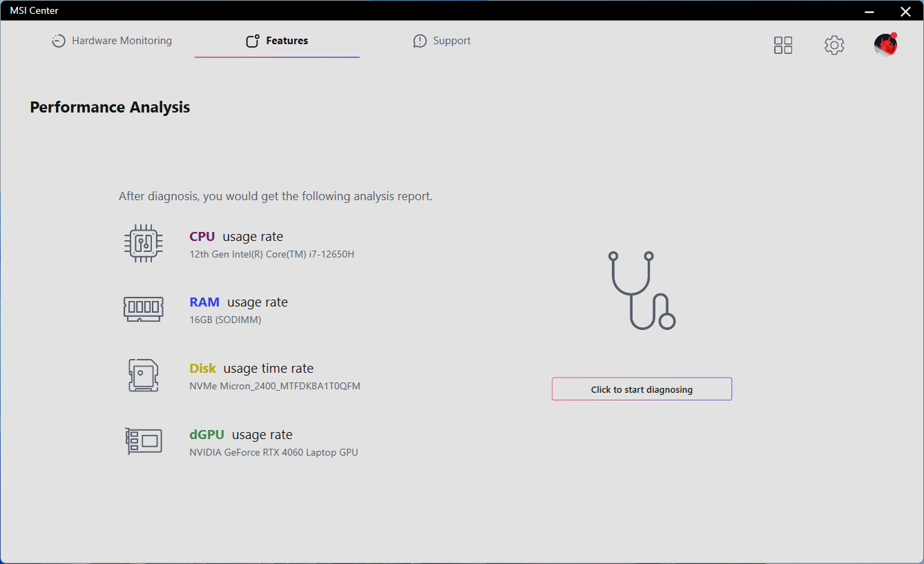The height and width of the screenshot is (564, 924).
Task: Select the CPU usage rate label
Action: tap(236, 237)
